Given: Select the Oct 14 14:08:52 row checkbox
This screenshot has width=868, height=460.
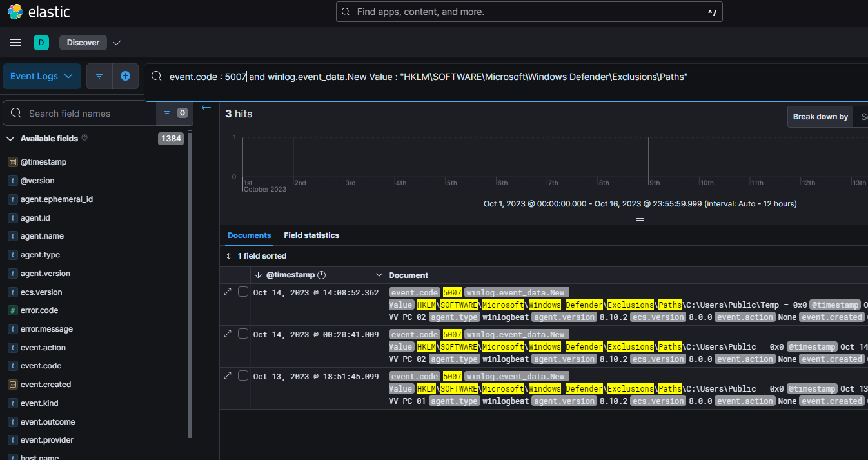Looking at the screenshot, I should [243, 292].
